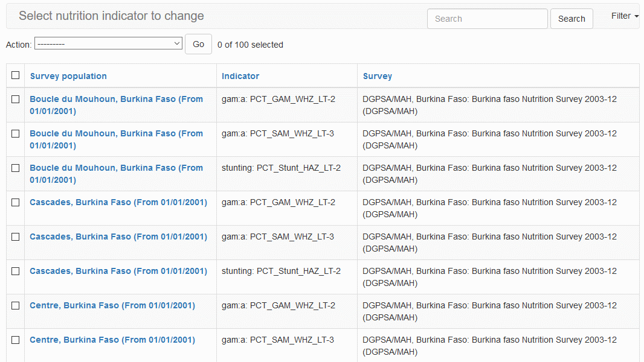Click the Search input field

click(x=487, y=19)
